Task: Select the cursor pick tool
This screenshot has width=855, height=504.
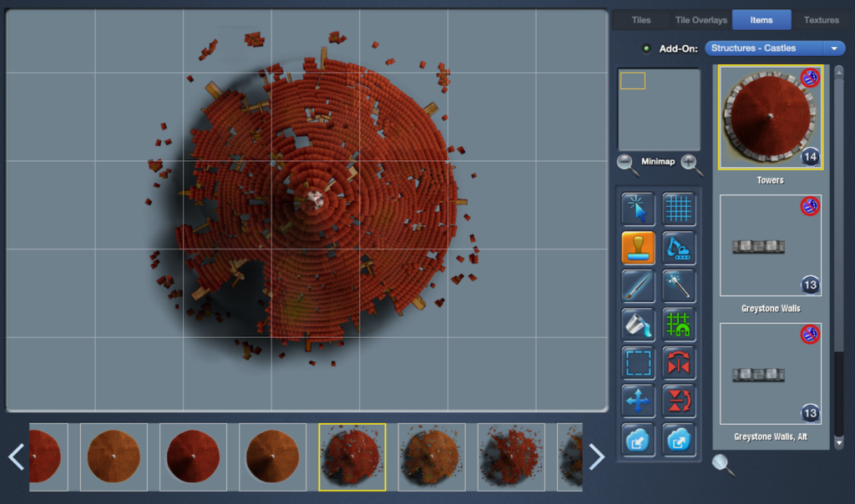Action: pos(638,209)
